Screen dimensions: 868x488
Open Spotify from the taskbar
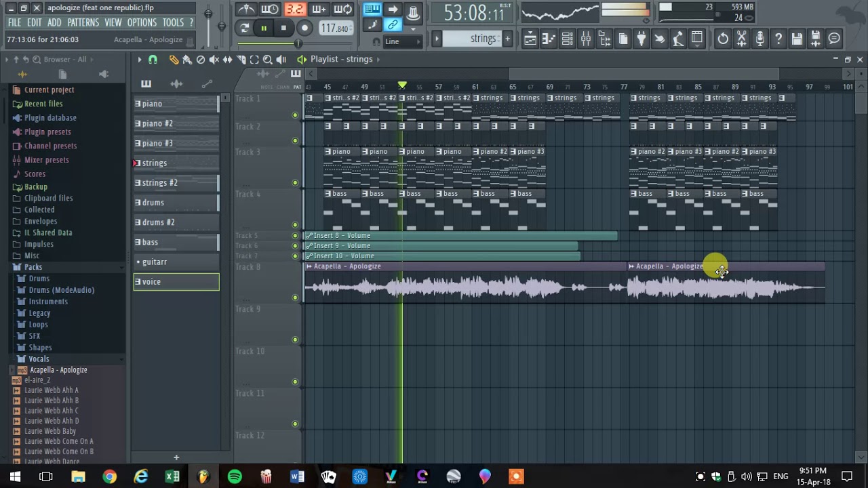click(x=235, y=477)
